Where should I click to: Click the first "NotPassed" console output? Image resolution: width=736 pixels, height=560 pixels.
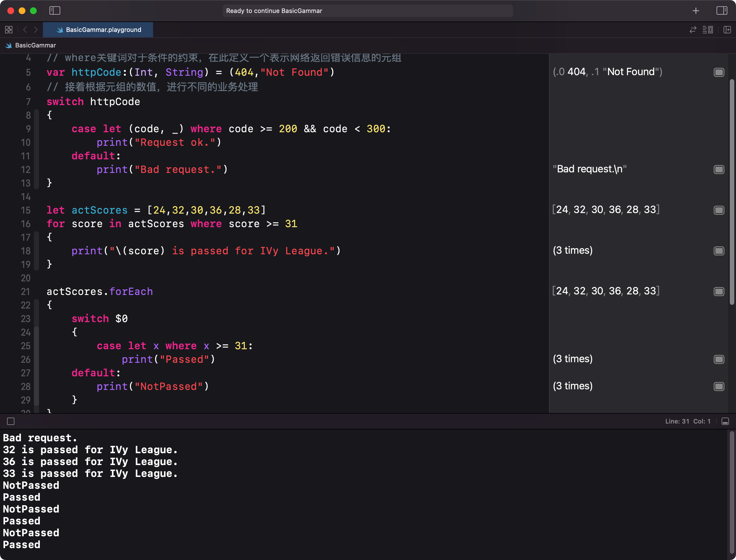(x=31, y=485)
